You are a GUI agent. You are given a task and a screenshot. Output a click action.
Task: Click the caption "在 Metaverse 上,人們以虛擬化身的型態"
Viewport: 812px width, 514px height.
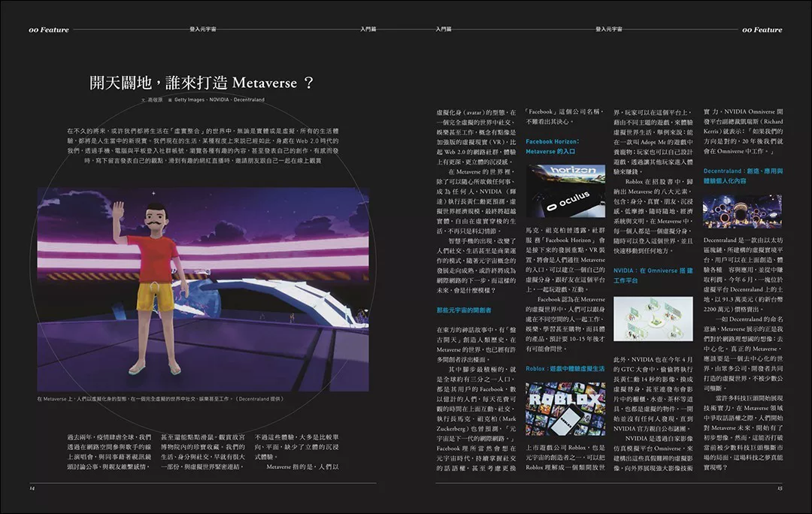[160, 399]
